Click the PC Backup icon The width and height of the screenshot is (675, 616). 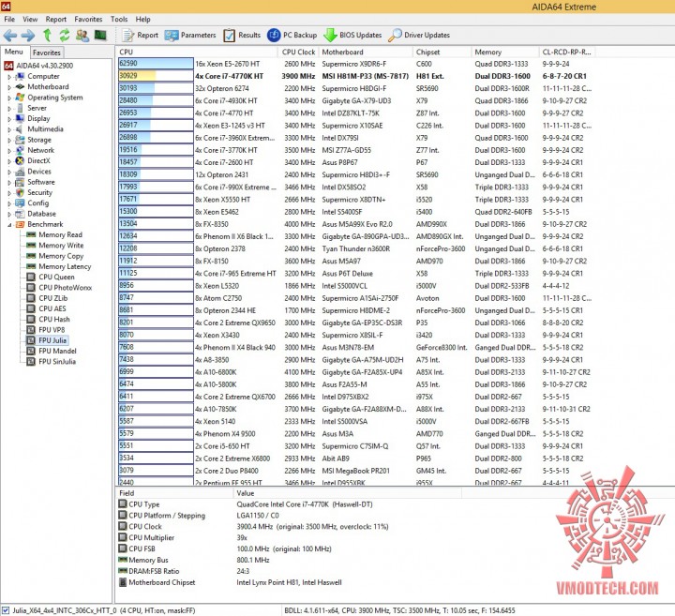(274, 36)
